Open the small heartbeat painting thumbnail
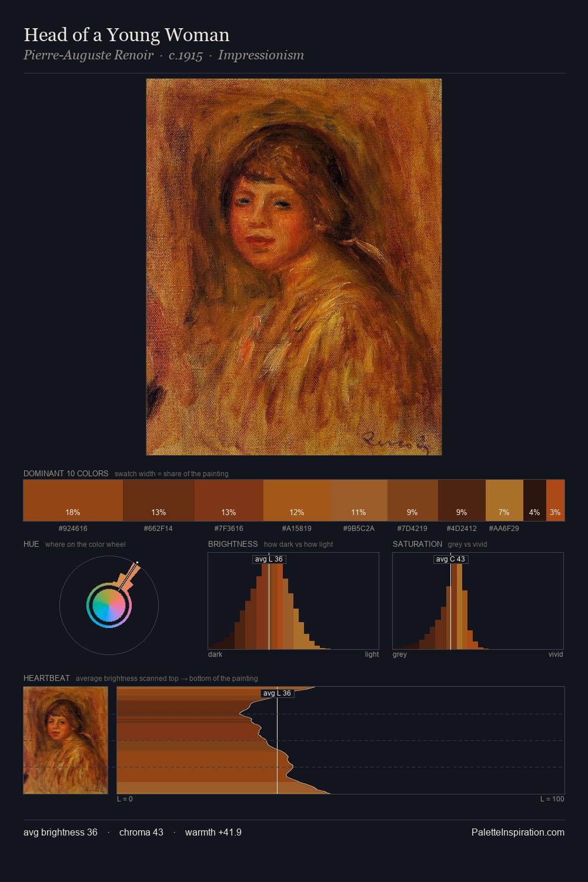This screenshot has height=882, width=588. coord(66,740)
